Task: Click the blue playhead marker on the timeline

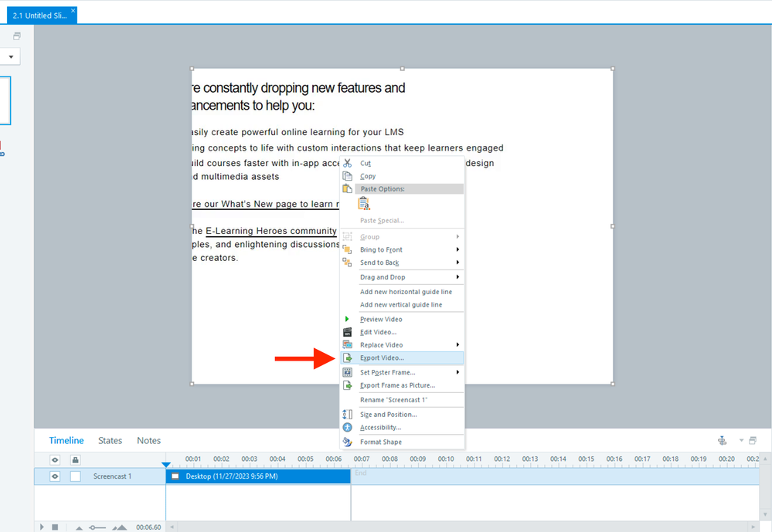Action: click(166, 465)
